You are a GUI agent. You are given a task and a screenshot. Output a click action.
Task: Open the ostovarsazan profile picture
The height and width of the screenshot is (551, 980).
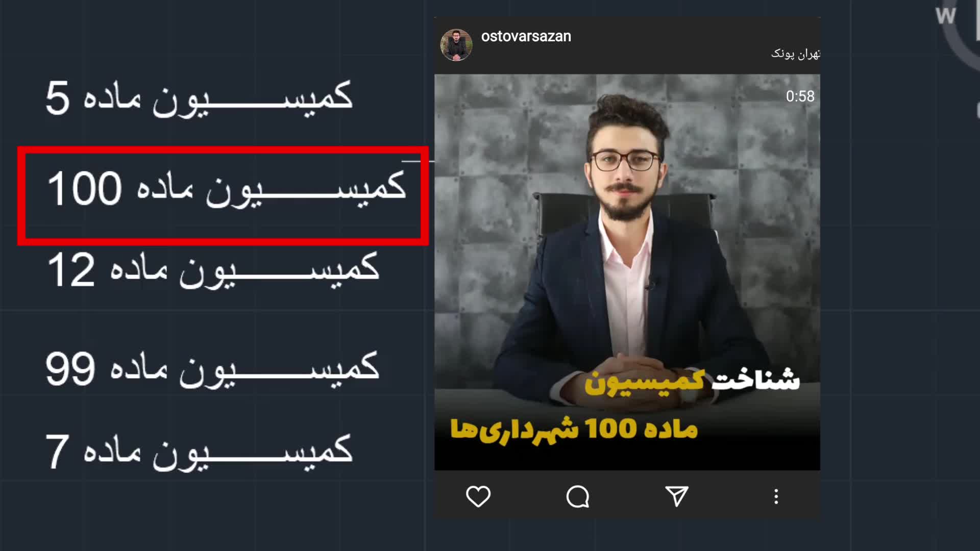pos(456,45)
